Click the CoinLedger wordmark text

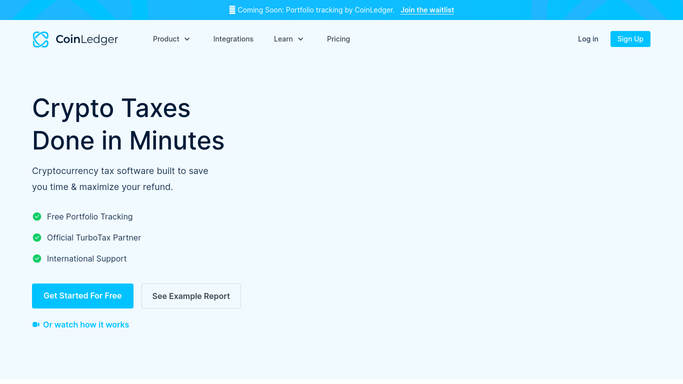87,39
